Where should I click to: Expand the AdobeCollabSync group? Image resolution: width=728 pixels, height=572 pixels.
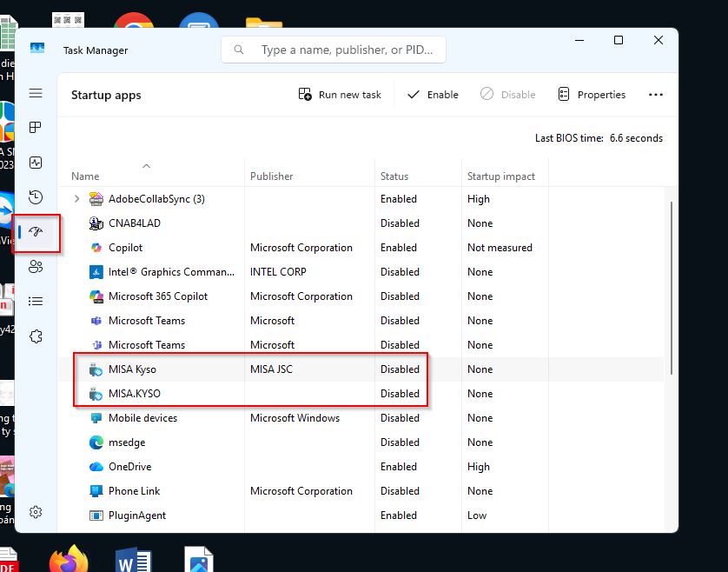click(x=76, y=199)
